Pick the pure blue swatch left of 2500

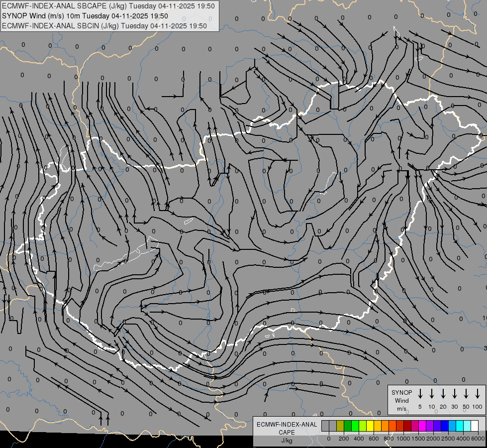pyautogui.click(x=445, y=426)
